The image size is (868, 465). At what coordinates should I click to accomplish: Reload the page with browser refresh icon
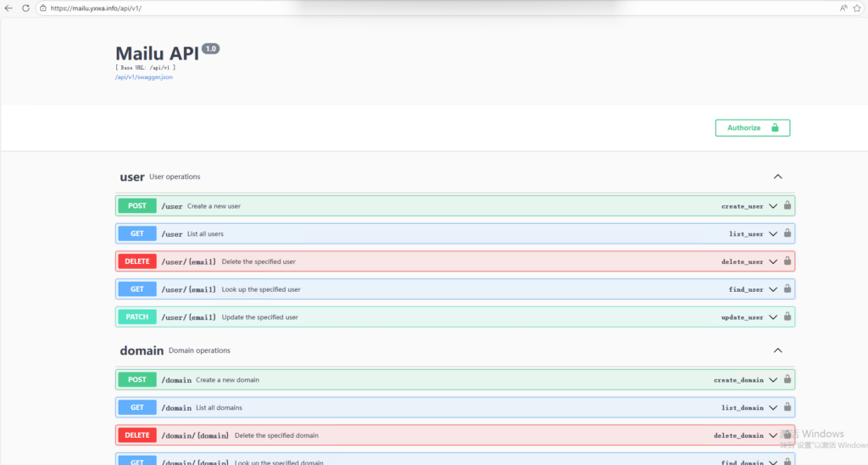point(25,8)
